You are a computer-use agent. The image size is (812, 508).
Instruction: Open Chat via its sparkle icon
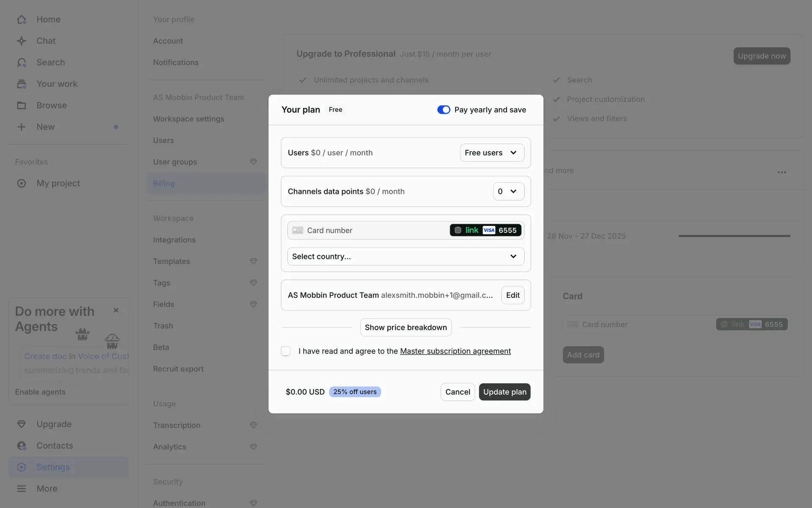tap(22, 41)
